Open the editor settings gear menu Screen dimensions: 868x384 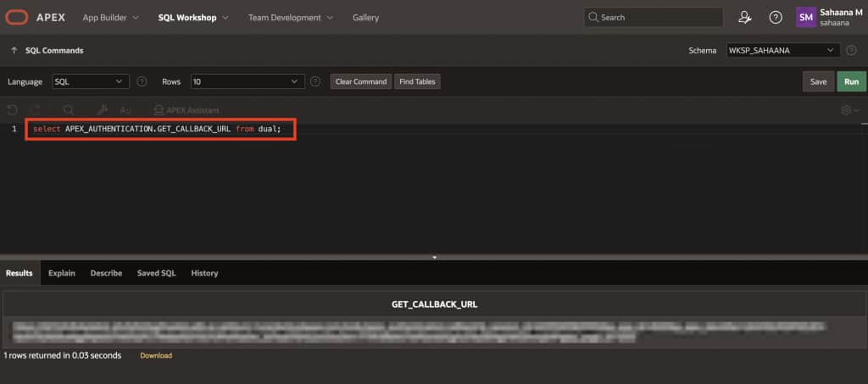coord(850,110)
